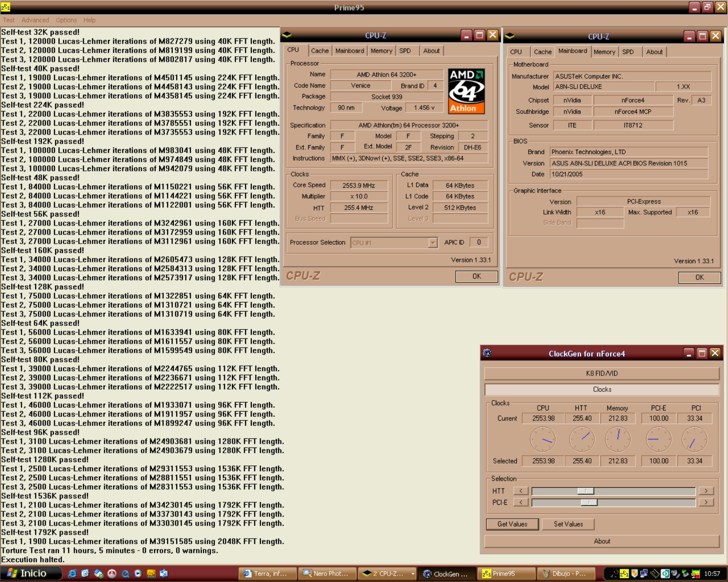Switch to Memory tab in left CPU-Z

click(x=381, y=51)
